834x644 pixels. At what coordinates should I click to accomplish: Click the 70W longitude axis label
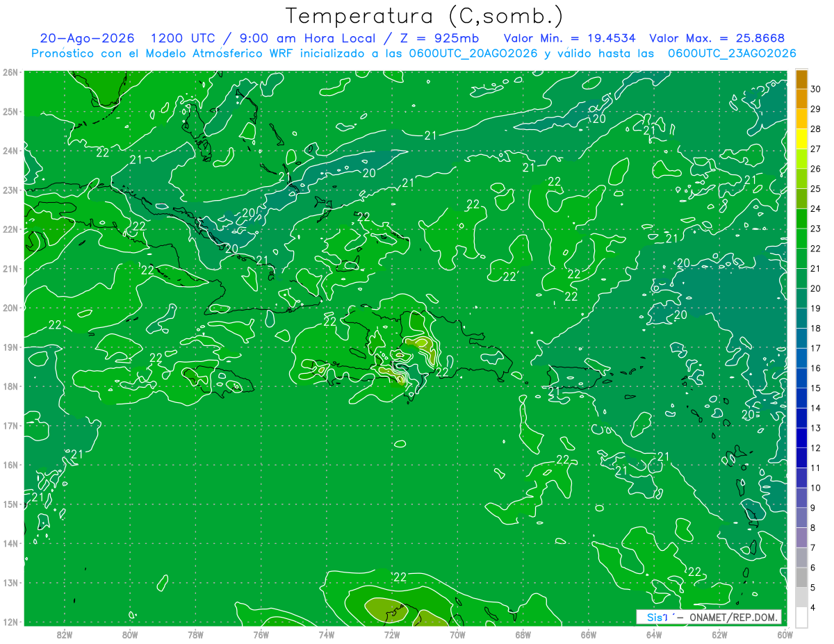pos(457,634)
